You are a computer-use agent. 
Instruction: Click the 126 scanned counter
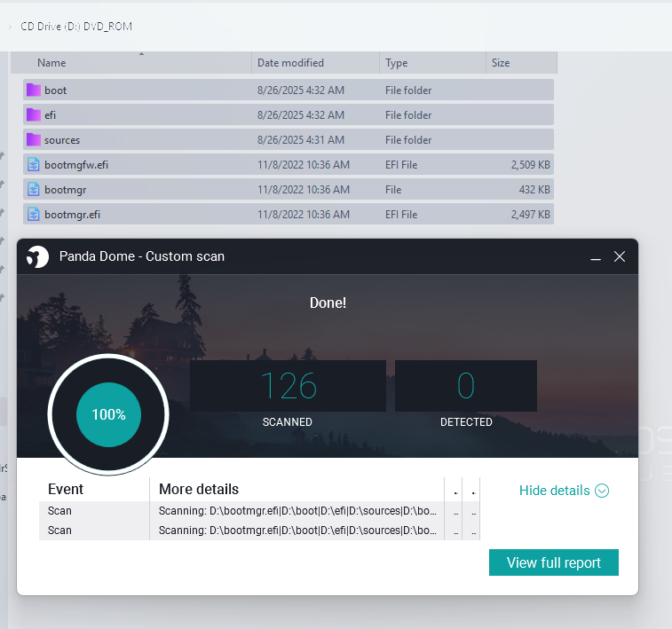click(x=288, y=386)
